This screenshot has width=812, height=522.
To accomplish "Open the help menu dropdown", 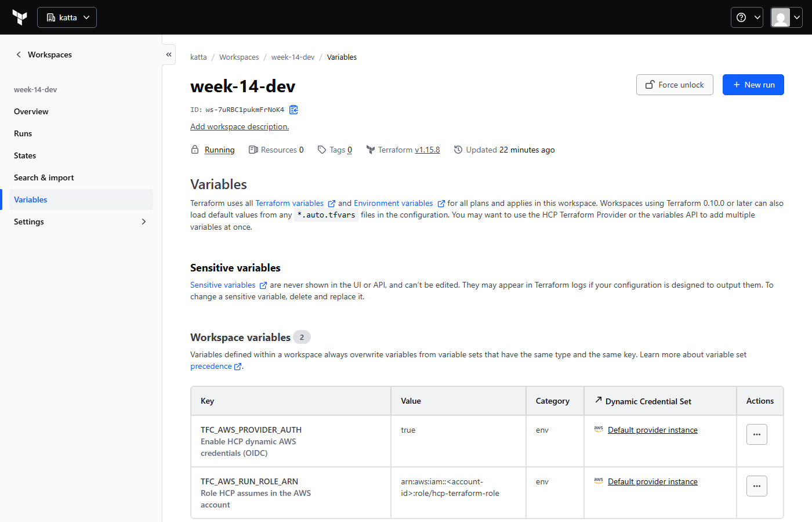I will click(747, 17).
